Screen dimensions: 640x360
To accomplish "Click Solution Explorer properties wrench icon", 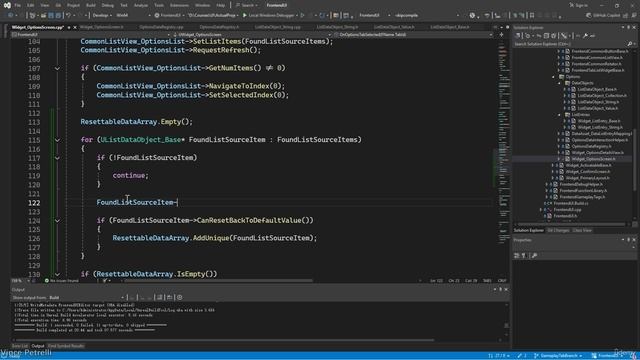I will 585,36.
